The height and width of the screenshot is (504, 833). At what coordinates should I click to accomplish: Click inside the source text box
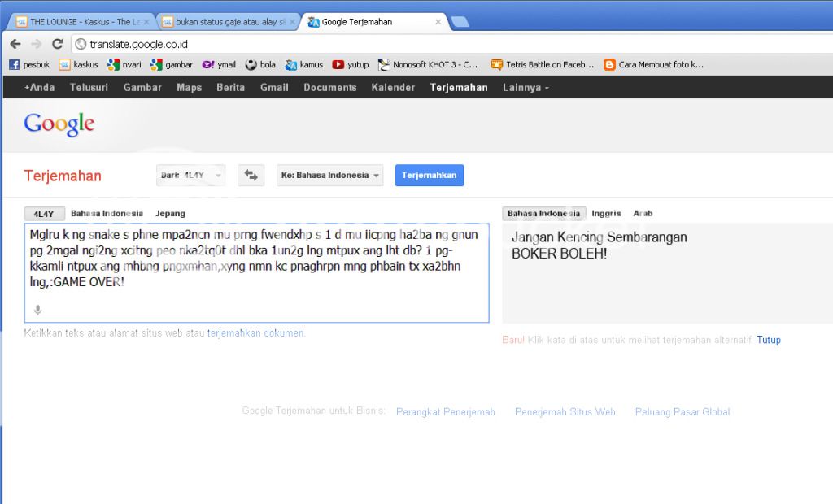256,273
